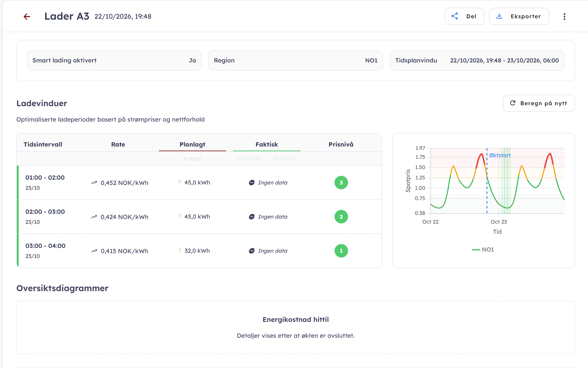Toggle the NO1 legend entry in chart
The width and height of the screenshot is (588, 368).
pos(483,250)
